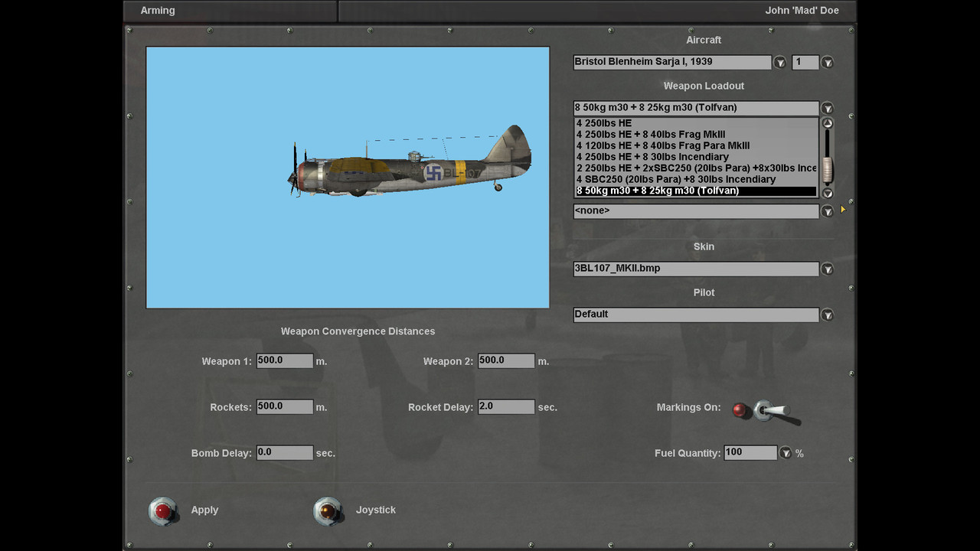Click the Arming title tab
980x551 pixels.
click(158, 11)
